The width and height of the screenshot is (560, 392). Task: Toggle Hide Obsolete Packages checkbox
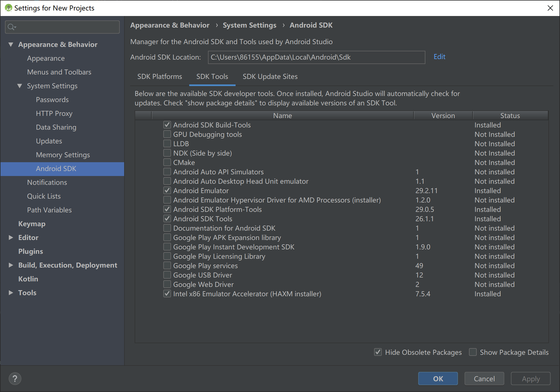coord(378,352)
